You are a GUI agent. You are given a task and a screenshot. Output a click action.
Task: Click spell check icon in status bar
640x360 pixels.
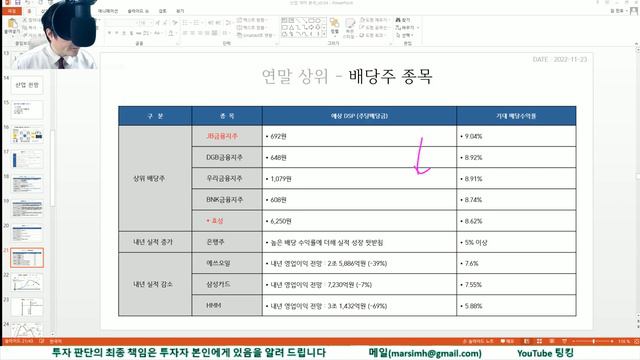[x=41, y=341]
